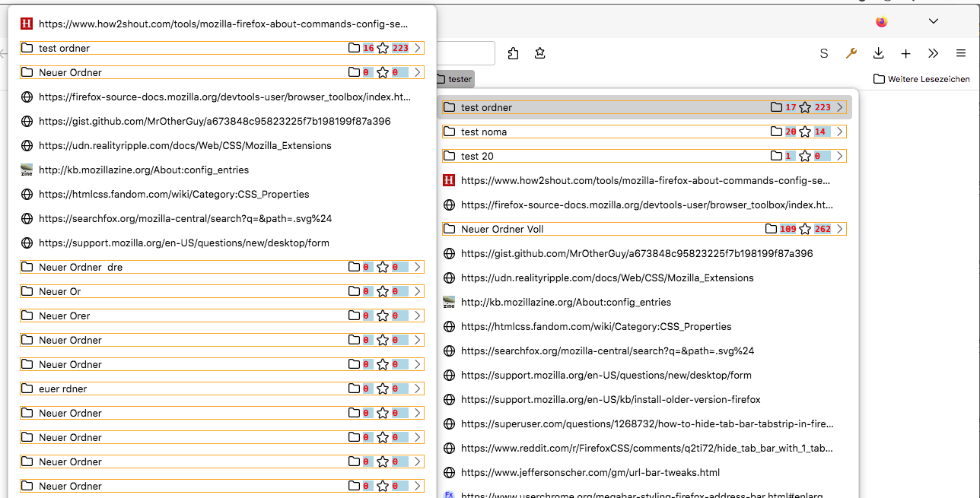The image size is (980, 498).
Task: Click the bookmark star toolbar icon
Action: click(540, 53)
